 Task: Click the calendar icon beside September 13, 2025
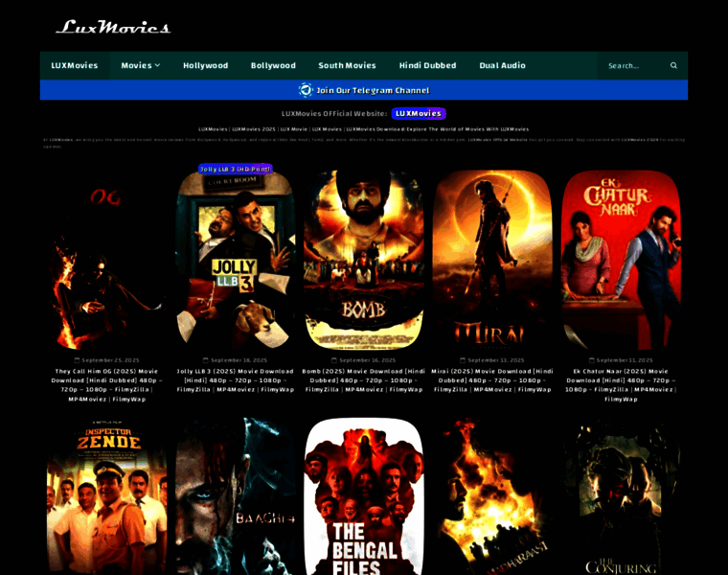click(x=463, y=360)
